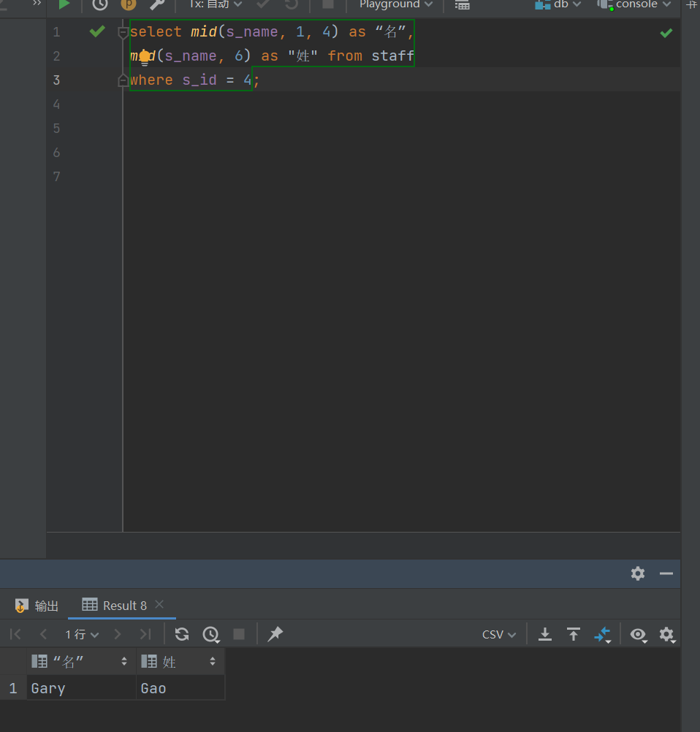Select row 1 by its row number
Viewport: 700px width, 732px height.
[13, 688]
